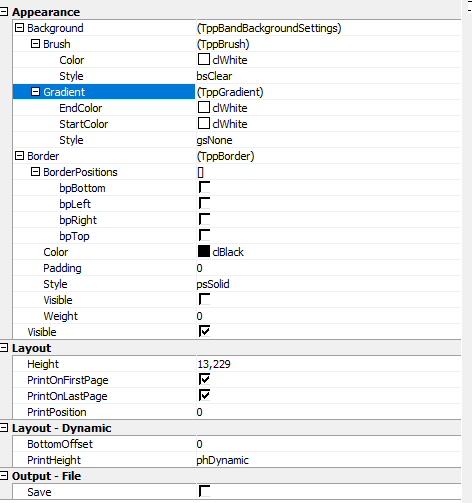
Task: Click the black Border Color swatch
Action: point(204,251)
